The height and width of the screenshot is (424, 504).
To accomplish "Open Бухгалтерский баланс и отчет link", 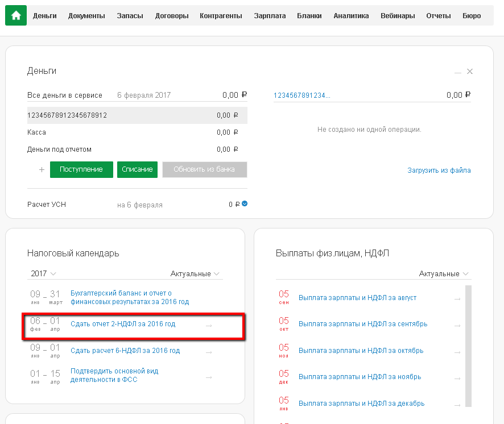I will click(130, 297).
